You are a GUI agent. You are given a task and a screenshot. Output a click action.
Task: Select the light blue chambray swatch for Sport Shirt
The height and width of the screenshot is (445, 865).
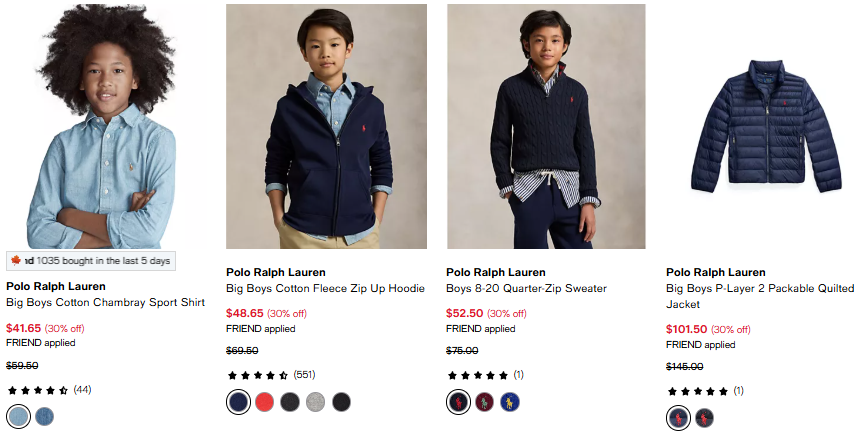tap(19, 416)
